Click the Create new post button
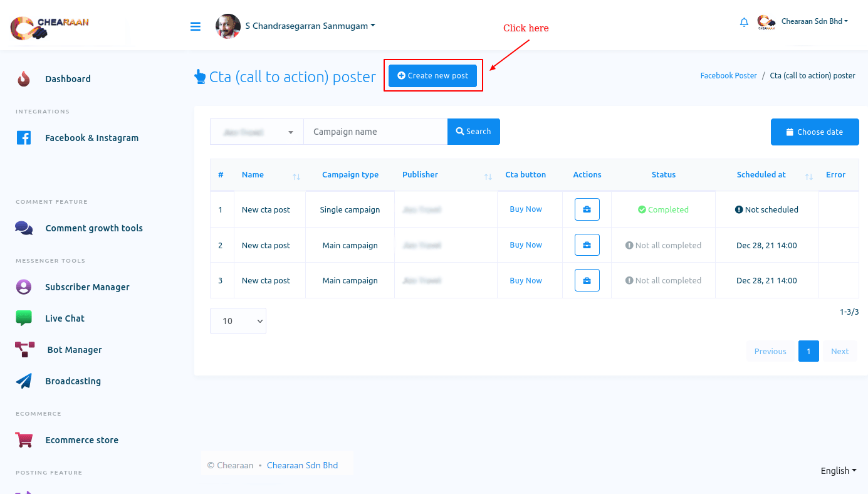868x494 pixels. [433, 76]
